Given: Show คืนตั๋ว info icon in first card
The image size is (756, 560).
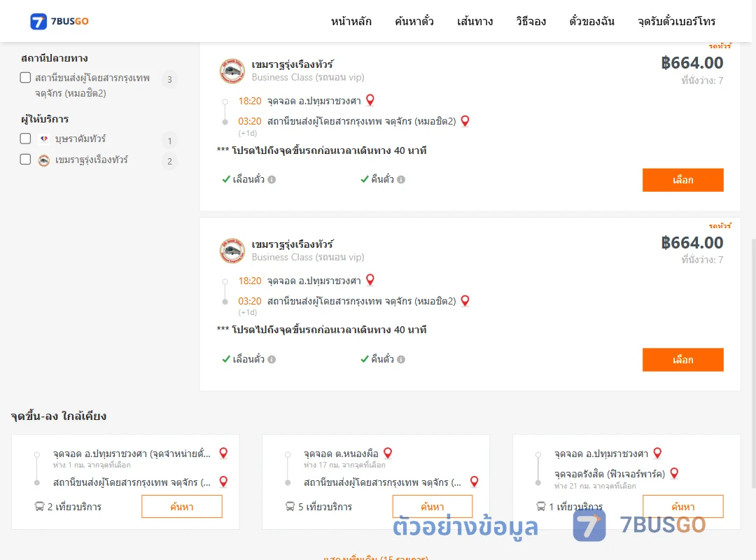Looking at the screenshot, I should pos(401,179).
